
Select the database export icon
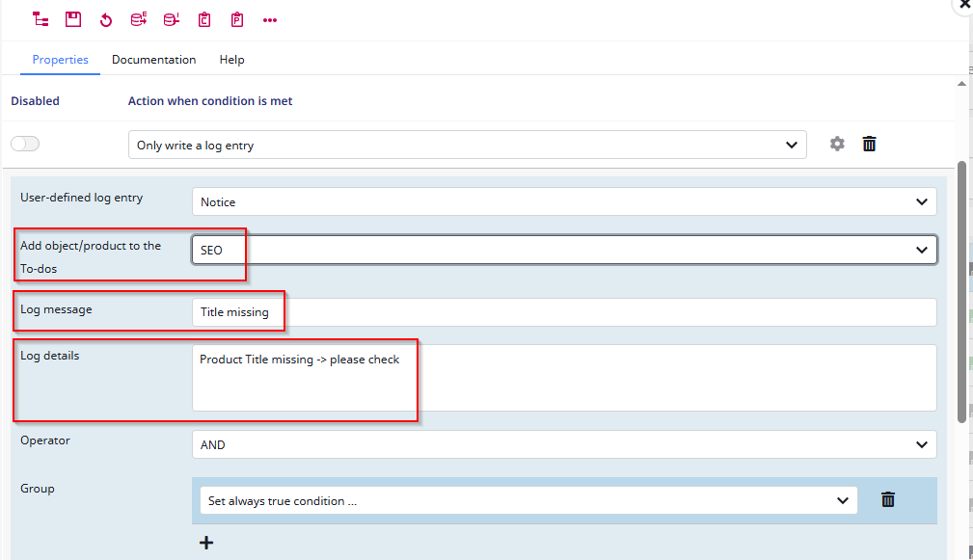138,18
